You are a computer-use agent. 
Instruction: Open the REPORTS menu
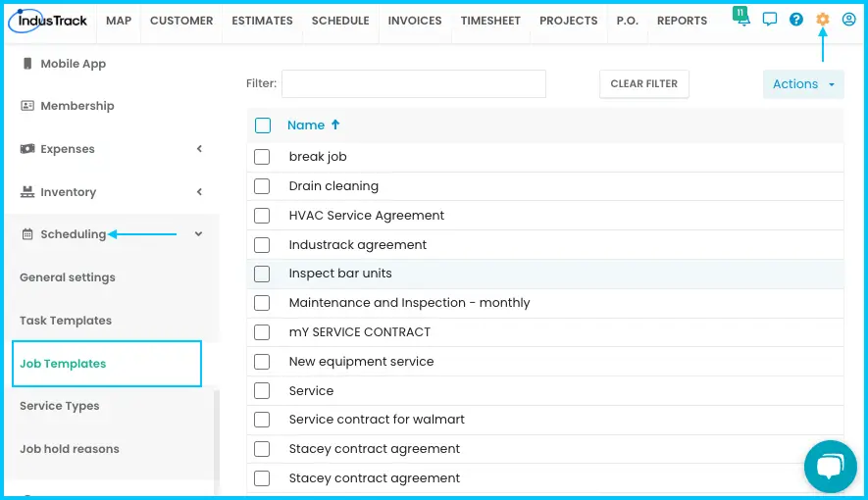point(682,21)
